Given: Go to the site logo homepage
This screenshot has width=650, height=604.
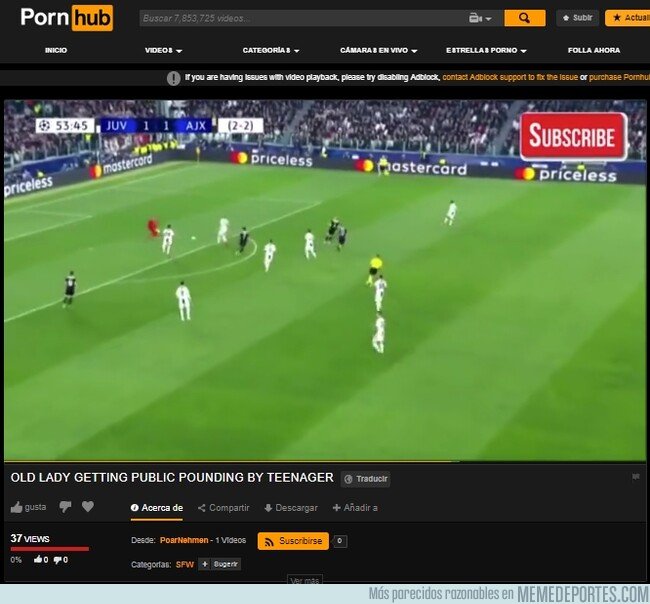Looking at the screenshot, I should [x=66, y=18].
